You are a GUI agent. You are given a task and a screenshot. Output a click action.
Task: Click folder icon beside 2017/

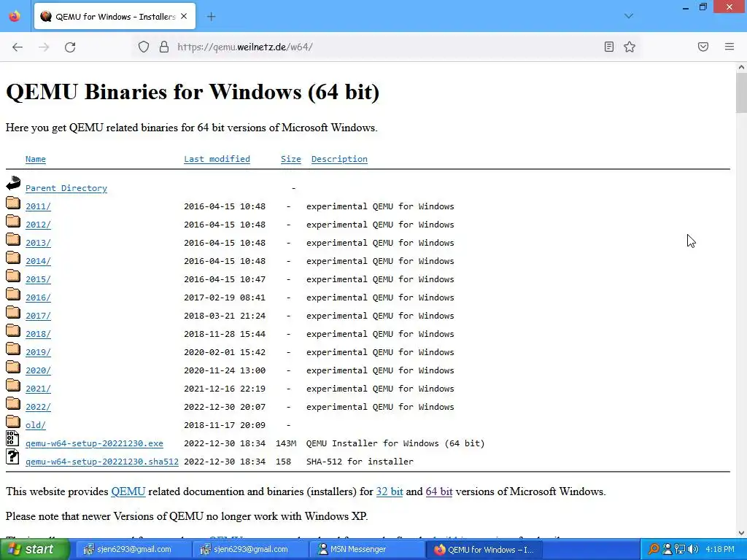(13, 312)
